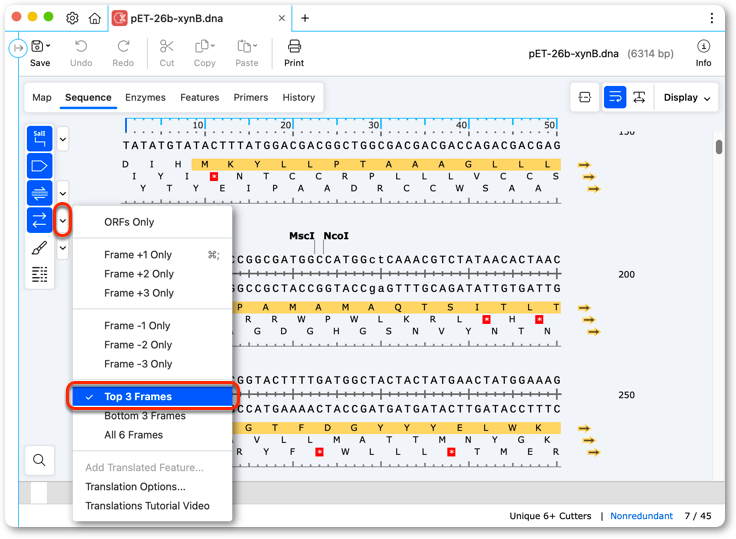Click the paintbrush color tool icon
This screenshot has height=539, width=736.
pyautogui.click(x=39, y=248)
